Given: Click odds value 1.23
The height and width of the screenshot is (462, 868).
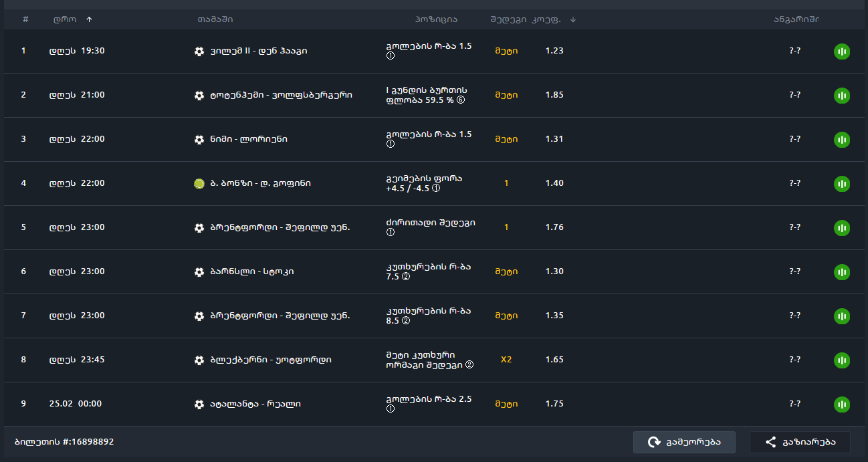Looking at the screenshot, I should (x=554, y=51).
